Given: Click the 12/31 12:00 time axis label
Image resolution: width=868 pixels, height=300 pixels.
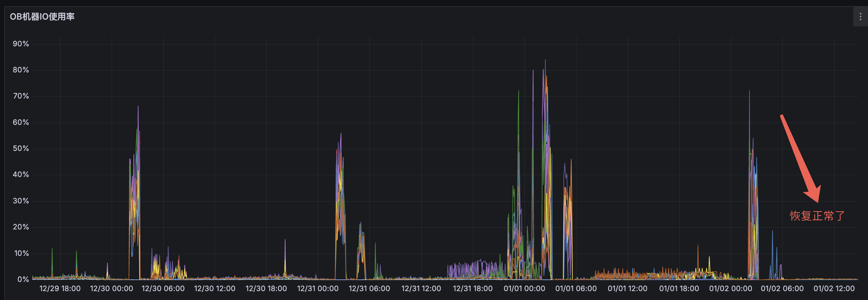Looking at the screenshot, I should pos(421,289).
